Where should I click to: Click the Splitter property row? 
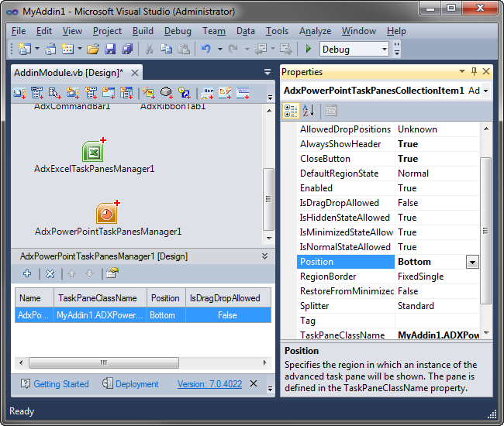[388, 306]
